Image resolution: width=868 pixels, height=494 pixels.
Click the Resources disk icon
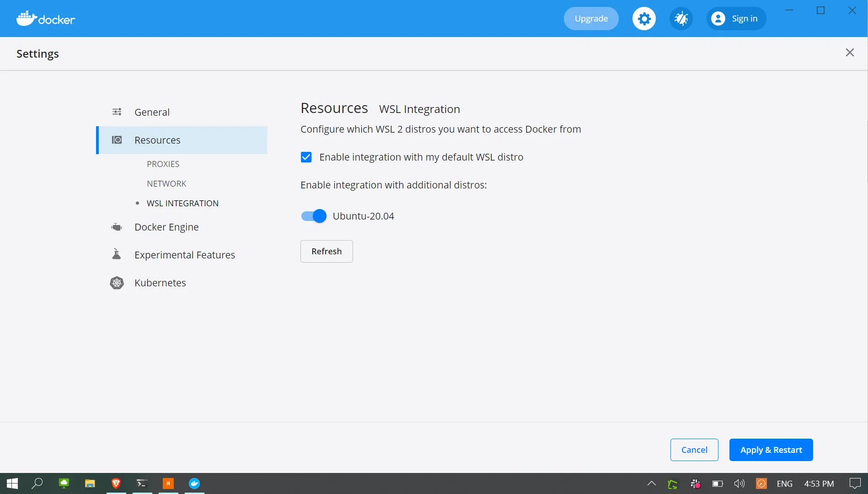click(x=117, y=140)
